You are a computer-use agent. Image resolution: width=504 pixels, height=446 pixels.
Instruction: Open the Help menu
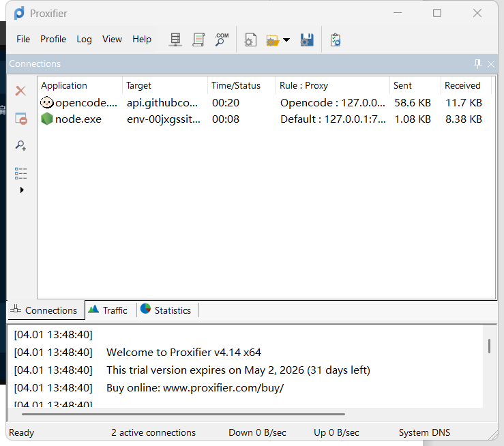(x=142, y=39)
